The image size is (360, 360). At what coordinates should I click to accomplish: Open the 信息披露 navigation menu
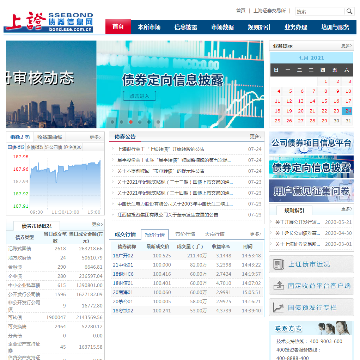(x=186, y=27)
